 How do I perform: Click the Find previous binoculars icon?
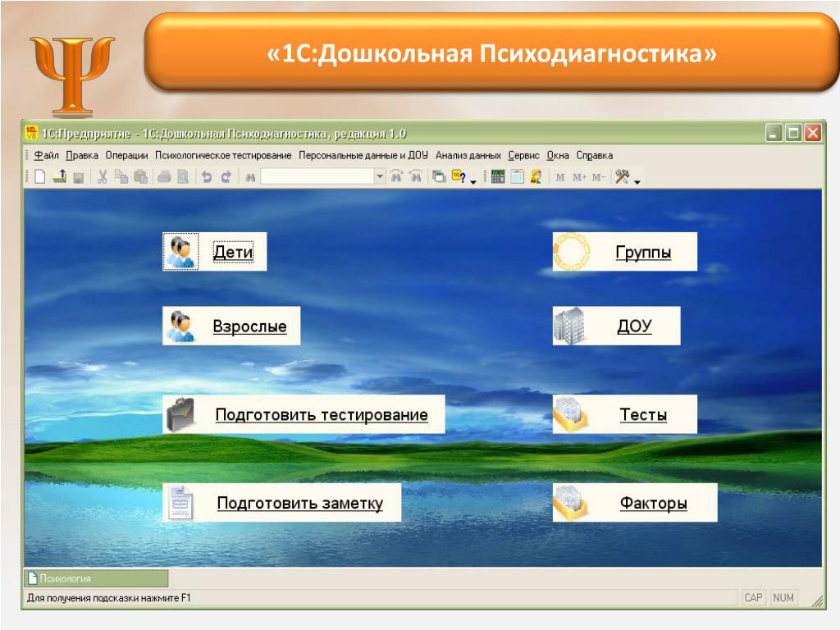point(416,176)
